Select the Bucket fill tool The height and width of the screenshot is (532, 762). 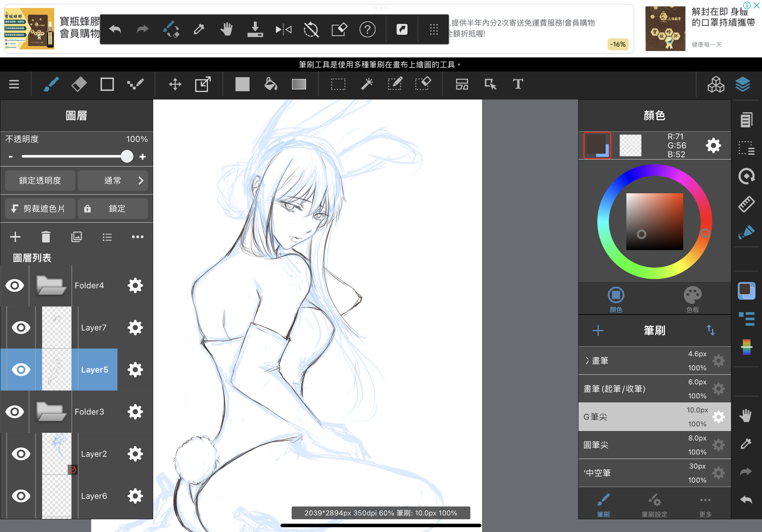[271, 84]
